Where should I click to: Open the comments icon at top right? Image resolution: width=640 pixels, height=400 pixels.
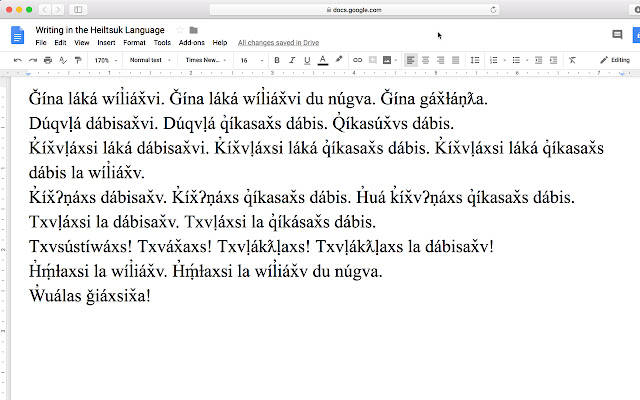coord(617,34)
